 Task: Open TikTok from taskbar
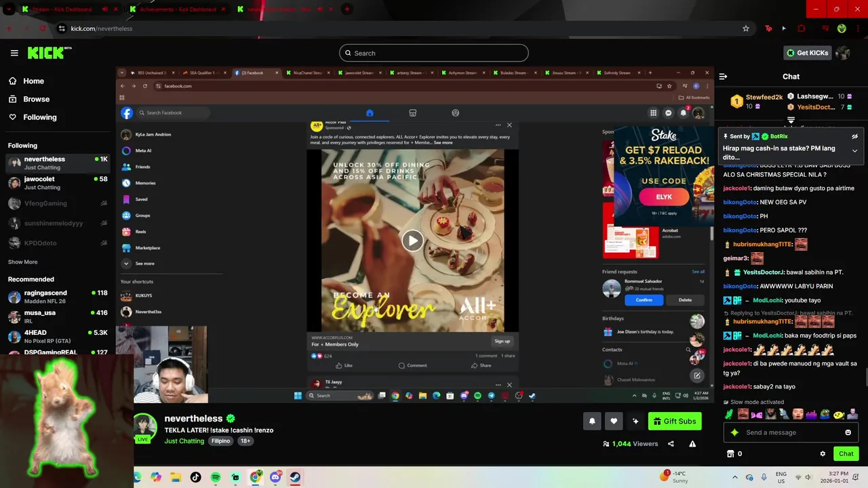195,477
